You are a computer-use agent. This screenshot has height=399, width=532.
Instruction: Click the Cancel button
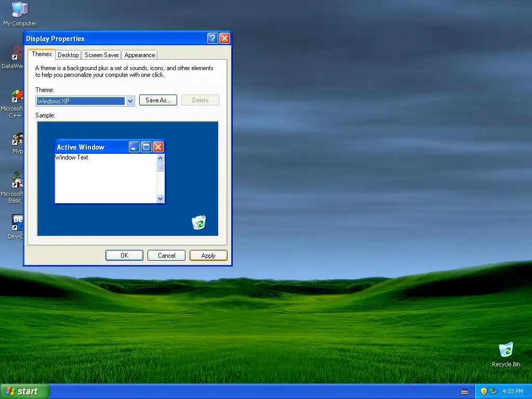coord(166,256)
